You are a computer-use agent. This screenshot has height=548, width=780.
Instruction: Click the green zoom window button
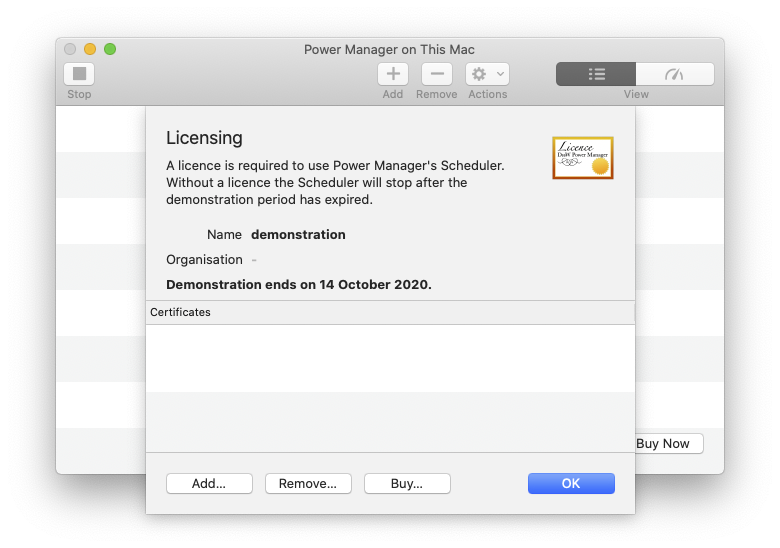pos(110,49)
